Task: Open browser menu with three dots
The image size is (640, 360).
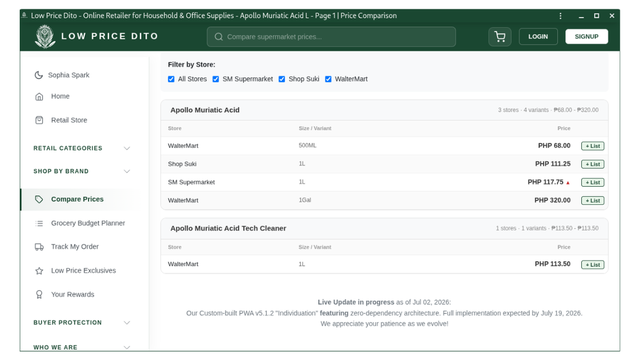Action: point(560,16)
